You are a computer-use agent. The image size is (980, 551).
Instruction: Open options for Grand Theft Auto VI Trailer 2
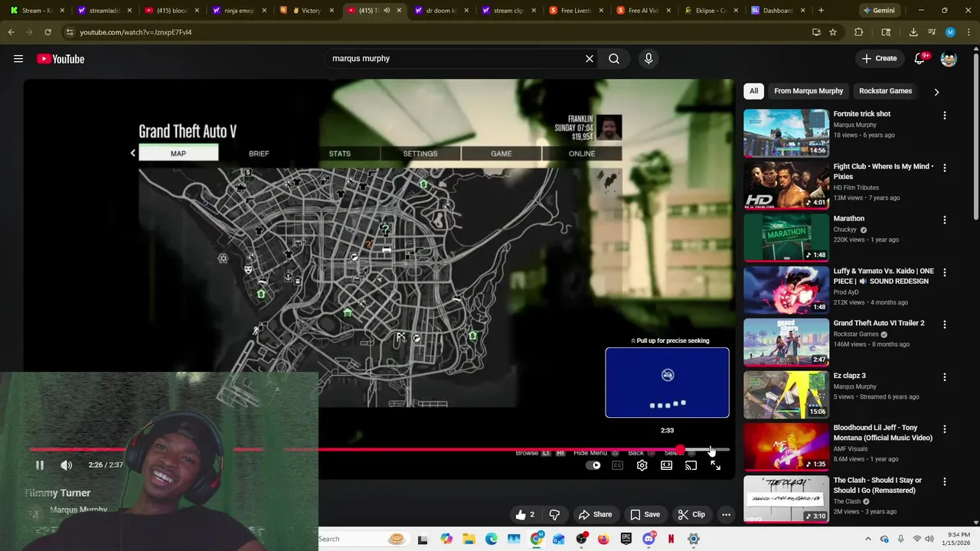944,324
